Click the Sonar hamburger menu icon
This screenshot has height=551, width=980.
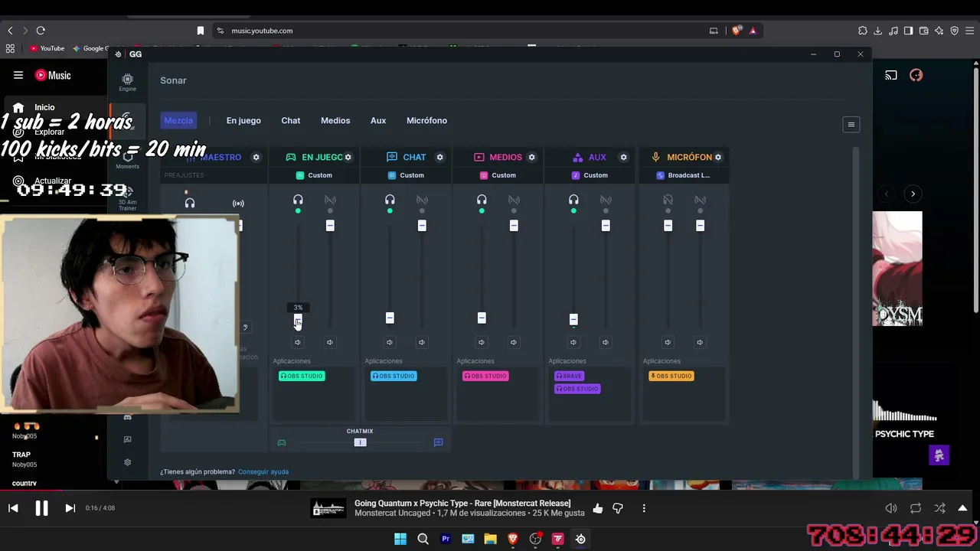coord(851,124)
